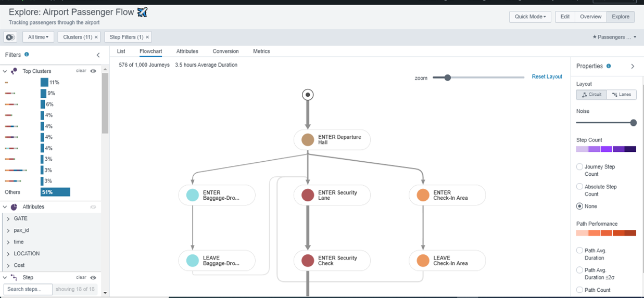Viewport: 644px width, 298px height.
Task: Select None radio under Step Count
Action: point(579,206)
